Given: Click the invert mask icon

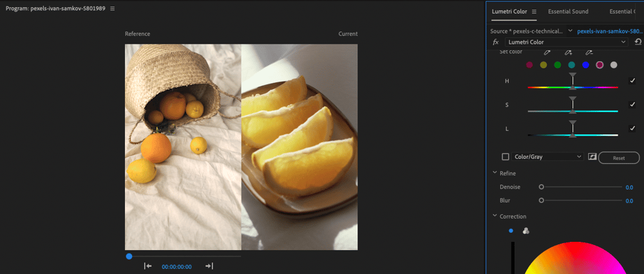Looking at the screenshot, I should tap(592, 157).
